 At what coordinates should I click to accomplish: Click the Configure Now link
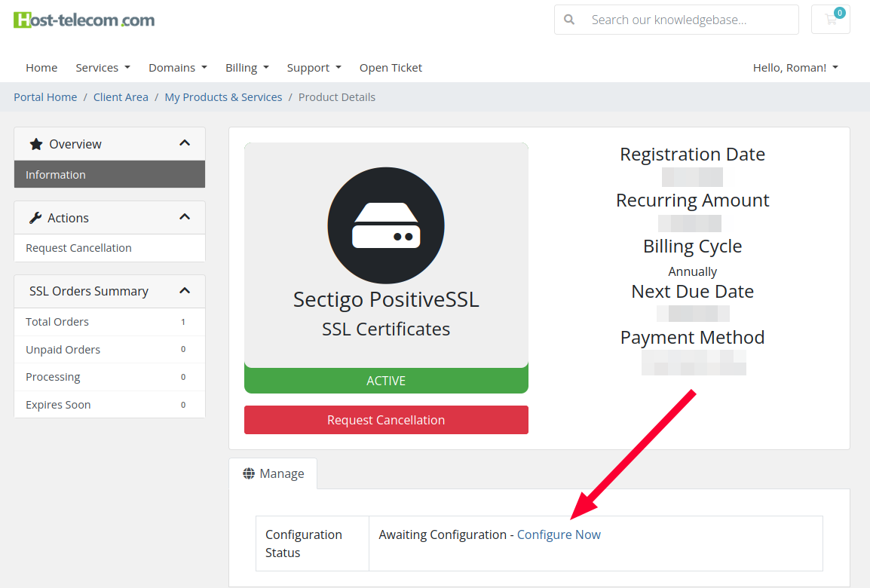(559, 534)
